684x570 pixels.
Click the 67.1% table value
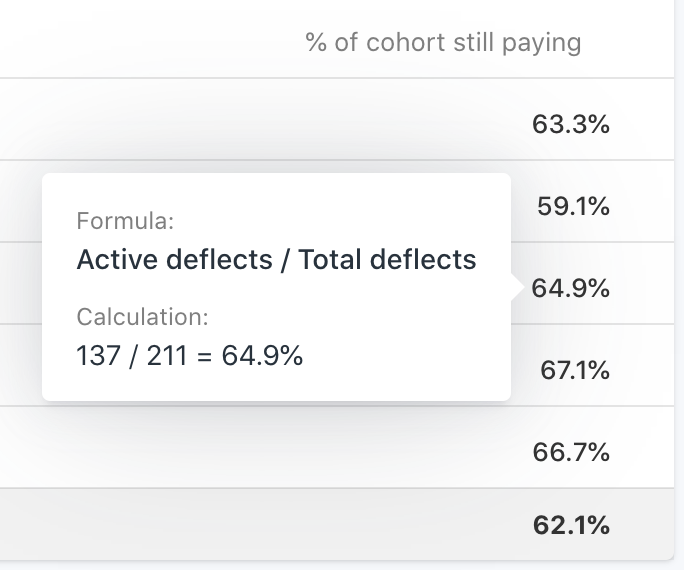(575, 371)
